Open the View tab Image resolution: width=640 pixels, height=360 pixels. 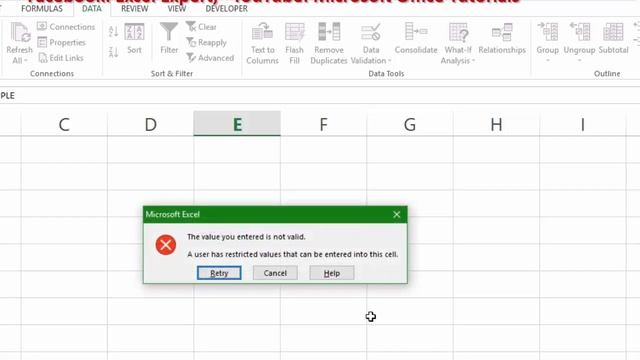(177, 9)
